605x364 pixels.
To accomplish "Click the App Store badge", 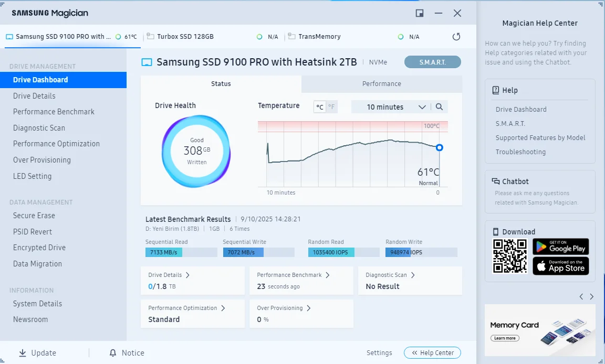I will pos(561,266).
